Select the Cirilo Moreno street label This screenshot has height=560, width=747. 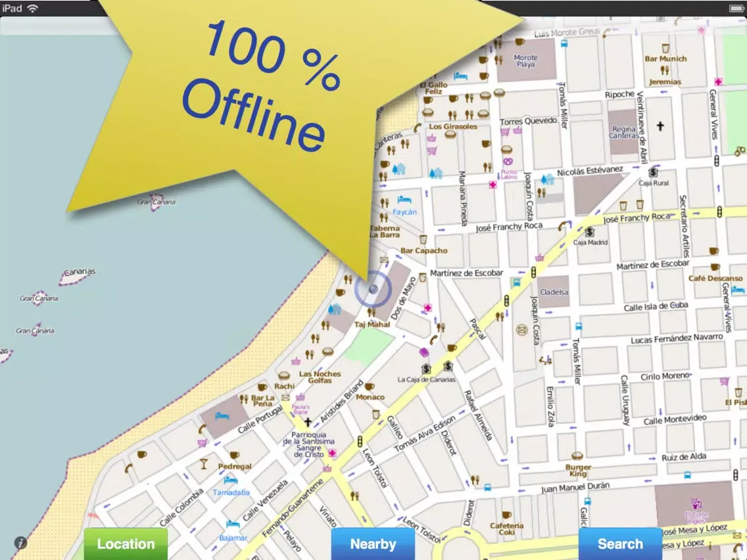665,376
